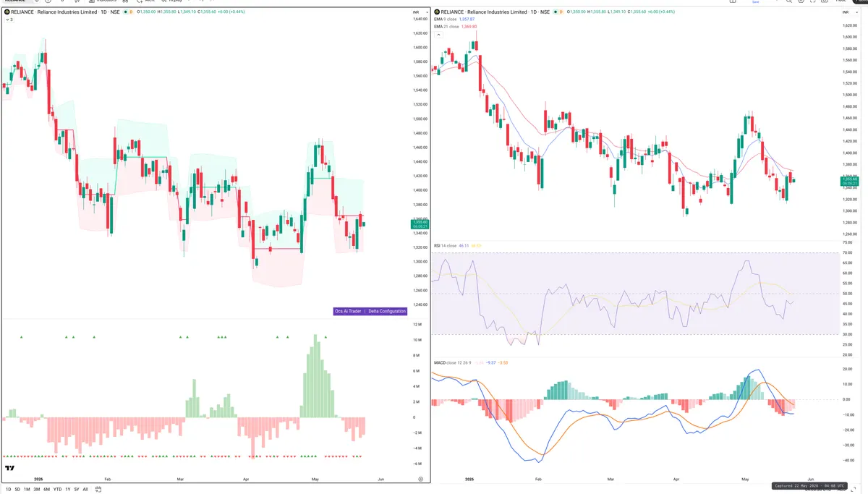Select the 1Y time range
868x494 pixels.
68,490
